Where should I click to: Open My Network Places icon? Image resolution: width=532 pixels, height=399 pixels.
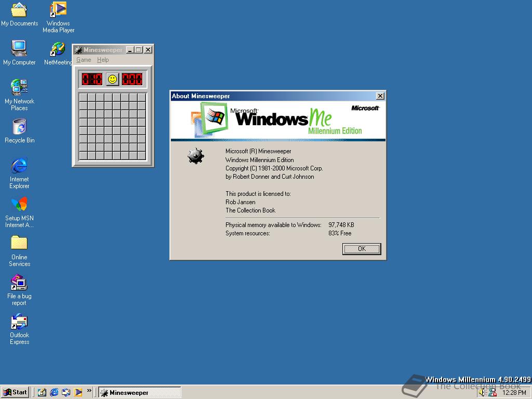tap(19, 95)
